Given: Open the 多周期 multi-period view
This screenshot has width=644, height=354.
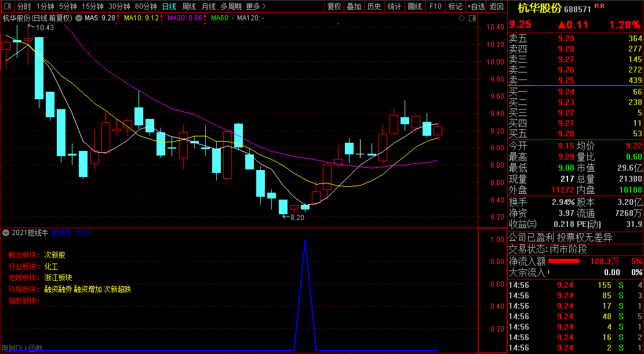Looking at the screenshot, I should pos(231,6).
